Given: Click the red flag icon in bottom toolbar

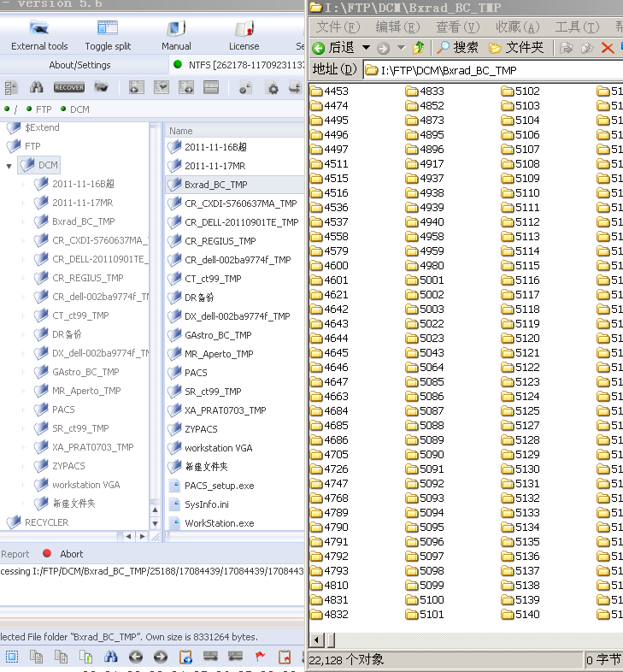Looking at the screenshot, I should tap(260, 656).
